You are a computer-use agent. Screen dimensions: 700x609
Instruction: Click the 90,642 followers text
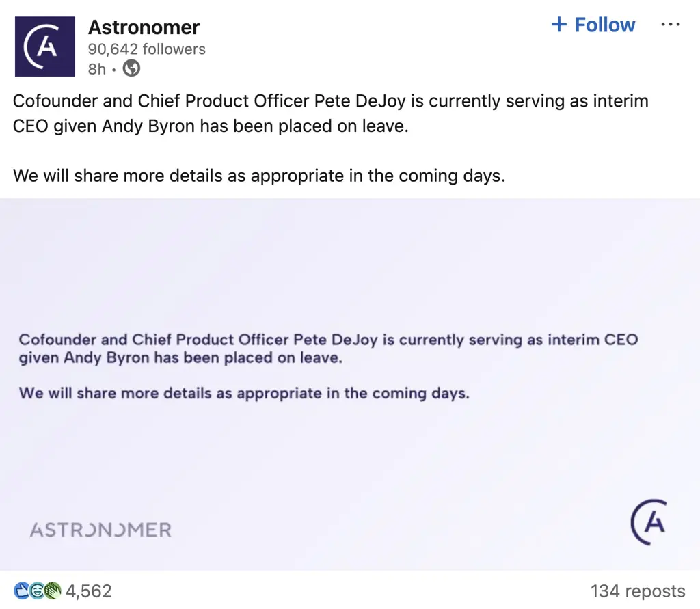click(146, 49)
